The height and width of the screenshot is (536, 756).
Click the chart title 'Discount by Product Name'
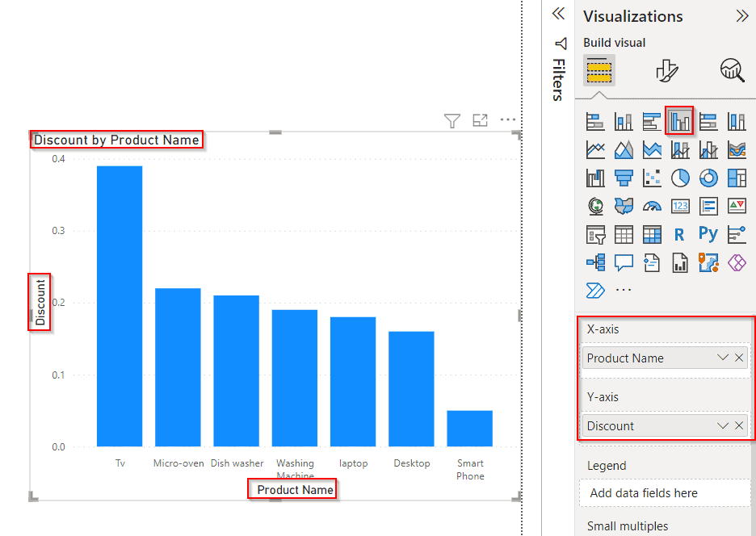click(x=116, y=140)
